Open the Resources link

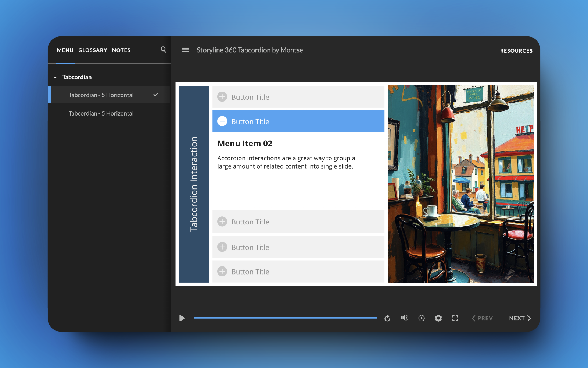click(516, 51)
